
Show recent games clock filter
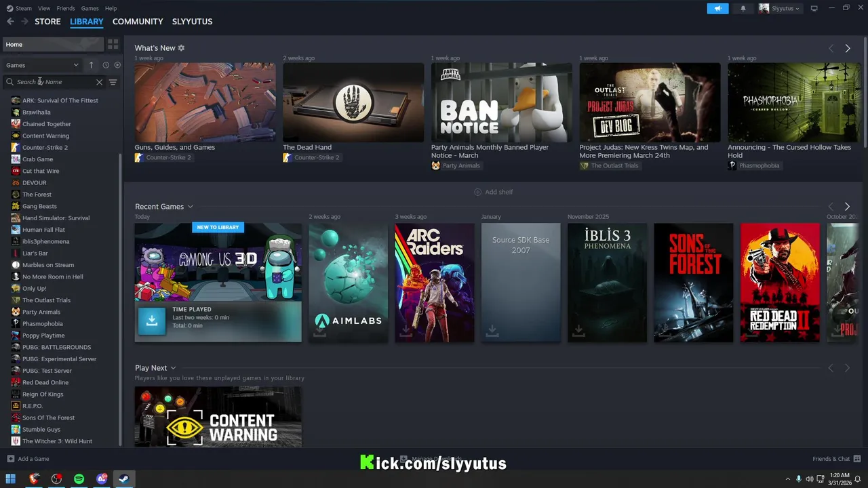(106, 65)
